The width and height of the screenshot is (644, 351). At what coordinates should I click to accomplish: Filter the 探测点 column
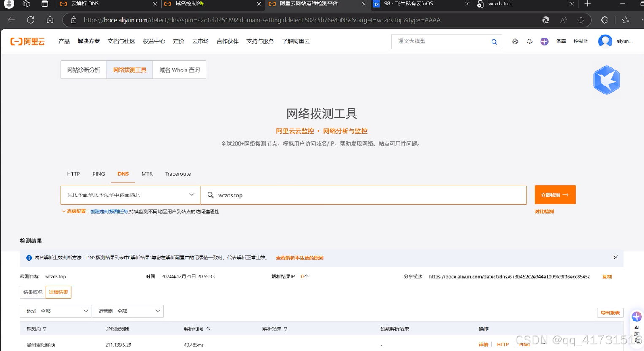tap(45, 329)
